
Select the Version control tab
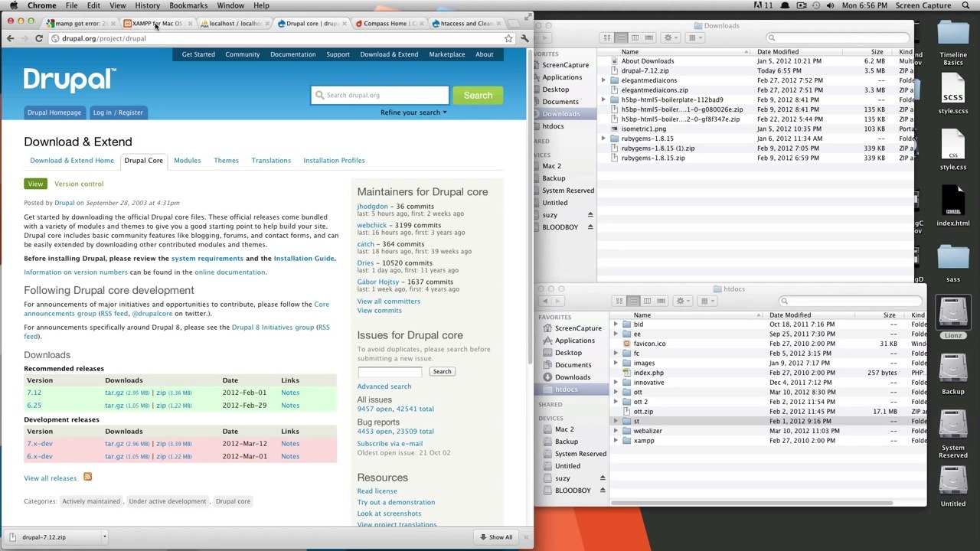pyautogui.click(x=79, y=184)
